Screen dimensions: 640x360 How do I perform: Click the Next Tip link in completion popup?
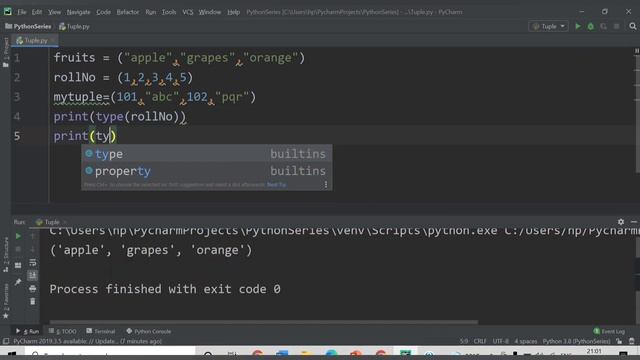coord(276,185)
